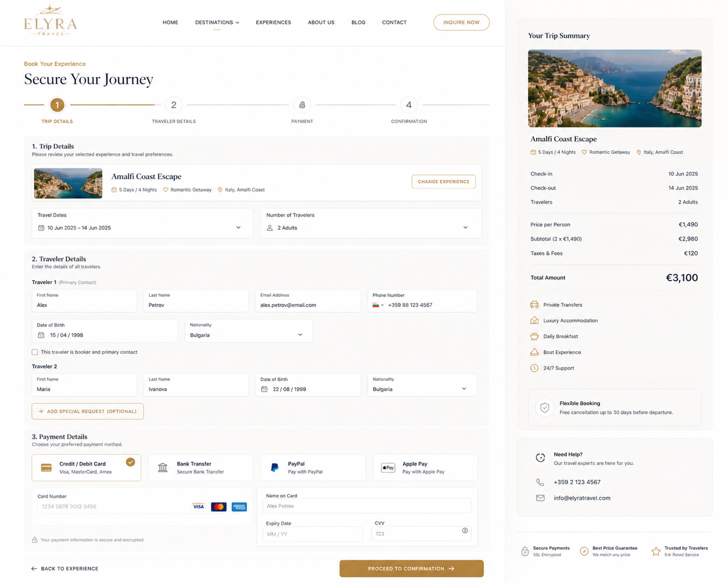Click Change Experience button
728x583 pixels.
443,182
